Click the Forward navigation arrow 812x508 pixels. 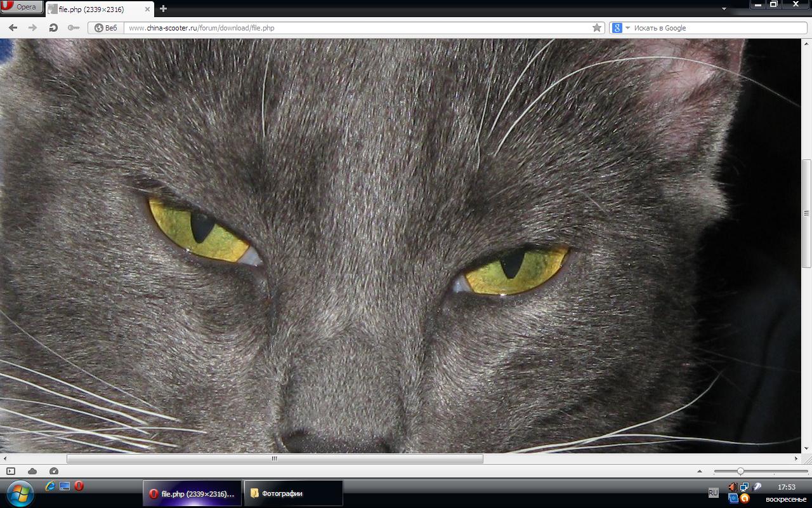[32, 28]
